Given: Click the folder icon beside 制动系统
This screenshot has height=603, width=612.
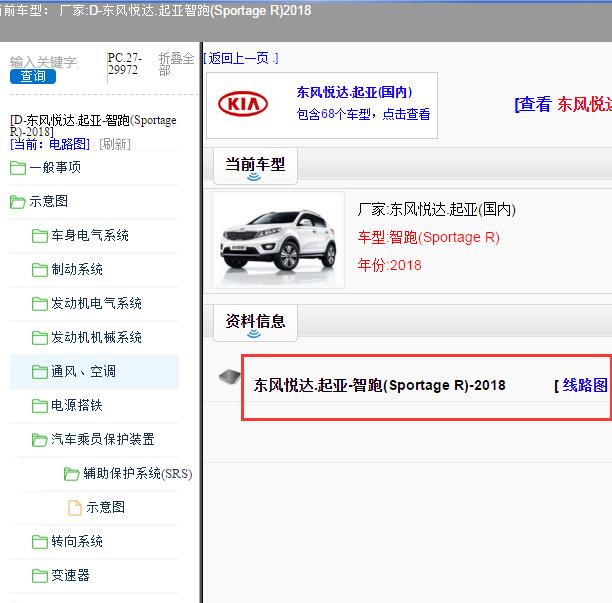Looking at the screenshot, I should click(39, 270).
